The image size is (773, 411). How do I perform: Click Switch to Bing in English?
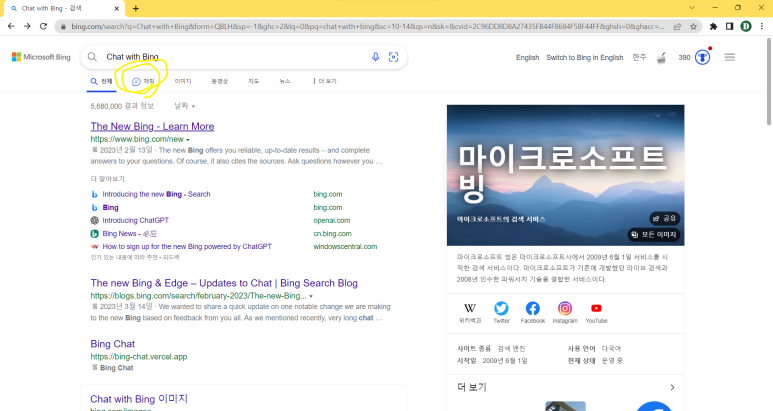pos(585,58)
